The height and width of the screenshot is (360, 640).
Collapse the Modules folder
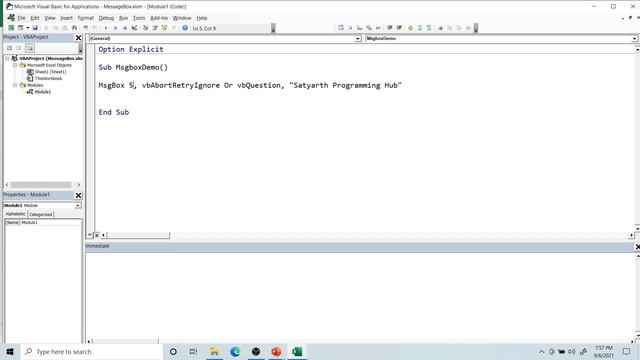coord(15,85)
